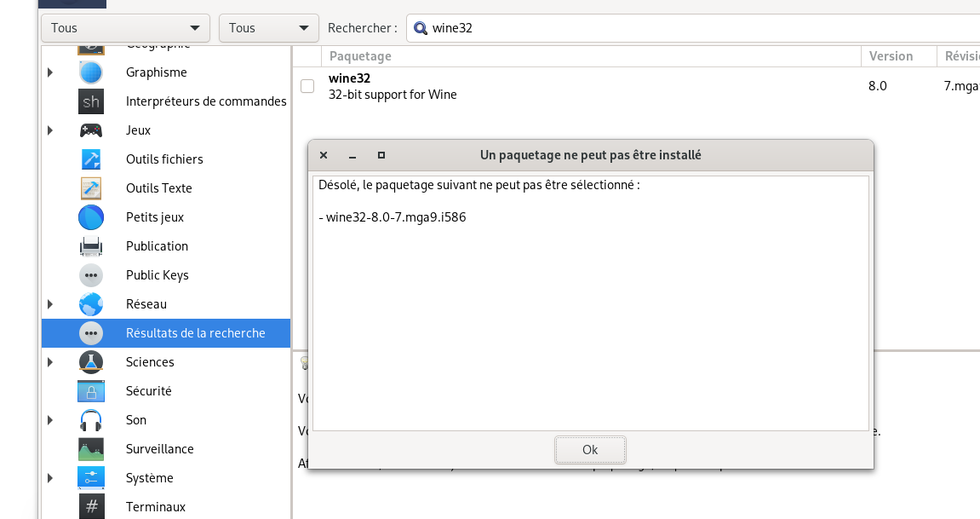Click Ok in the error dialog
This screenshot has width=980, height=519.
click(590, 450)
